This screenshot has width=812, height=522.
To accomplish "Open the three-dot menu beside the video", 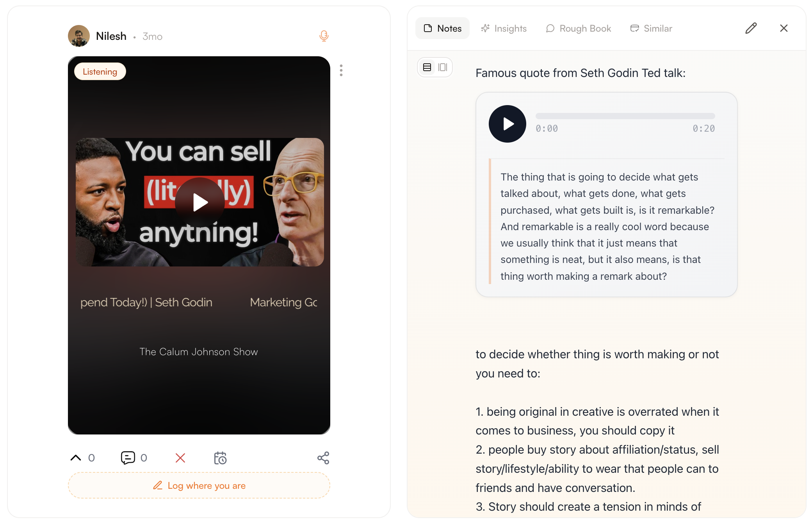I will coord(341,70).
